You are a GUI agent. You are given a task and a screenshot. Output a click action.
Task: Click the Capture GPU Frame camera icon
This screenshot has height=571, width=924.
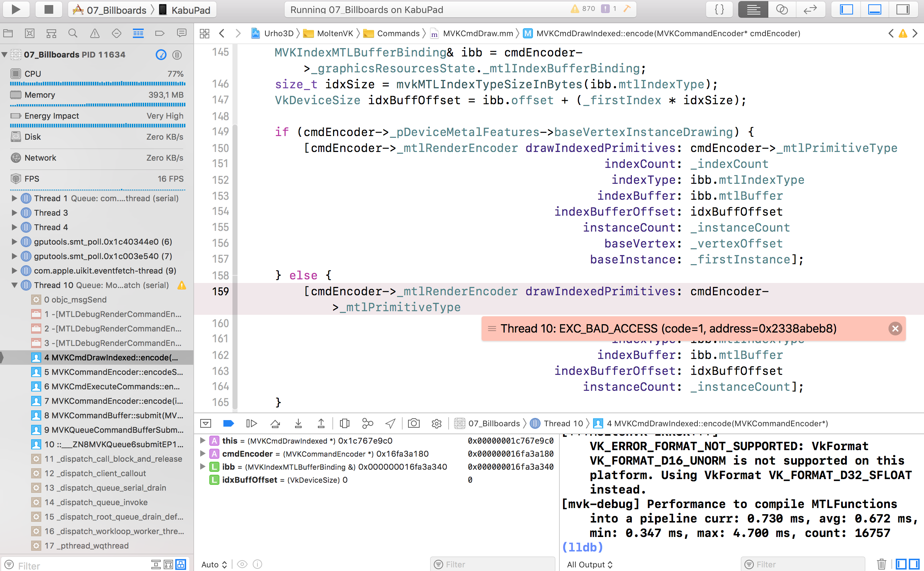pyautogui.click(x=413, y=423)
